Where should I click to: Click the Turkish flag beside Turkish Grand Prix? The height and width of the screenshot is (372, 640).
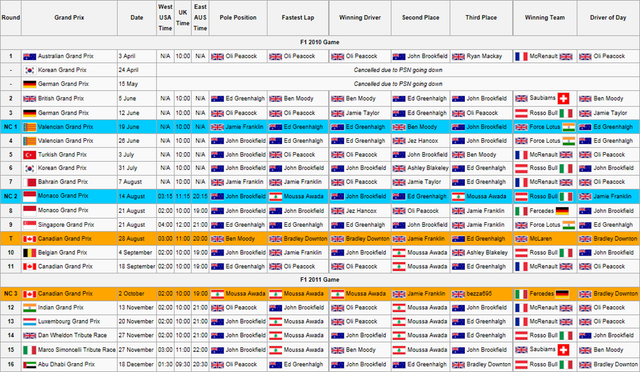point(29,155)
